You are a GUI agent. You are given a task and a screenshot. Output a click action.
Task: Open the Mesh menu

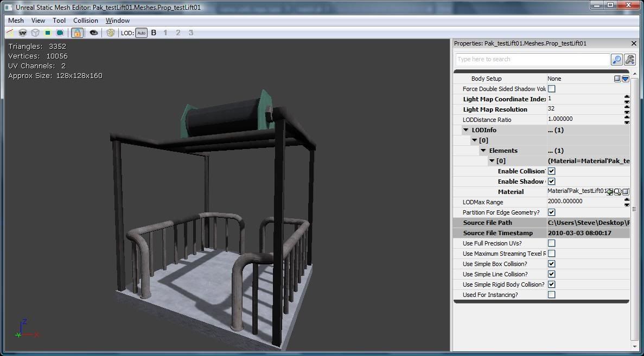pos(16,21)
